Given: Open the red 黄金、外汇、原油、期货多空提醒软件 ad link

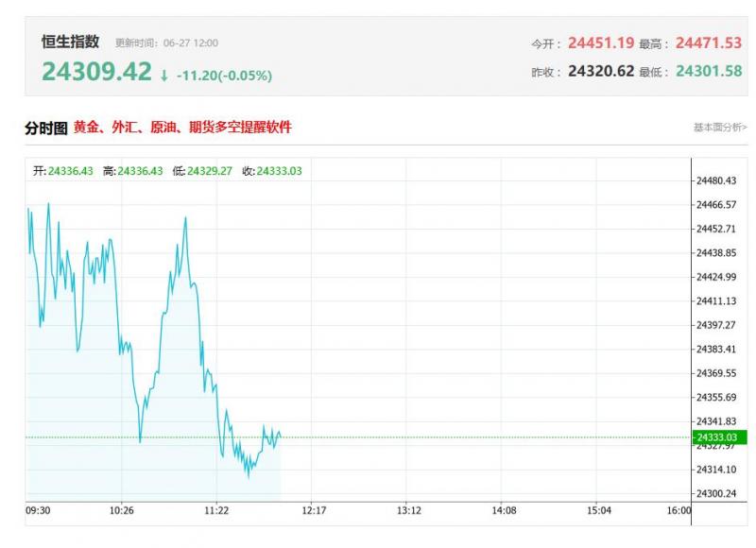Looking at the screenshot, I should [182, 128].
